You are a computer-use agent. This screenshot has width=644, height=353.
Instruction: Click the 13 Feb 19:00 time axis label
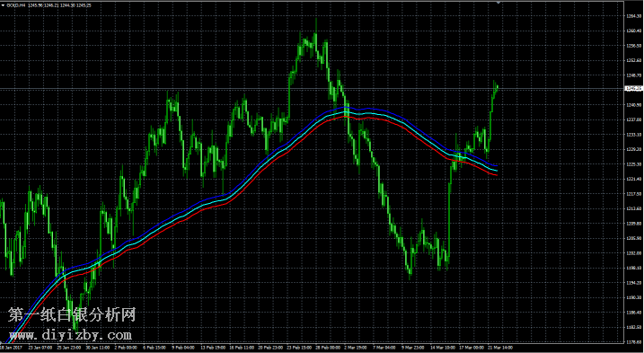click(212, 348)
